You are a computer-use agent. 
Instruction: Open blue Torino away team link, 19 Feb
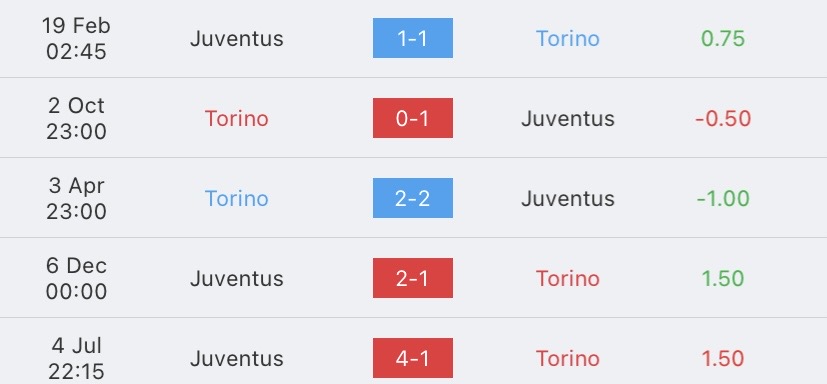pyautogui.click(x=568, y=39)
